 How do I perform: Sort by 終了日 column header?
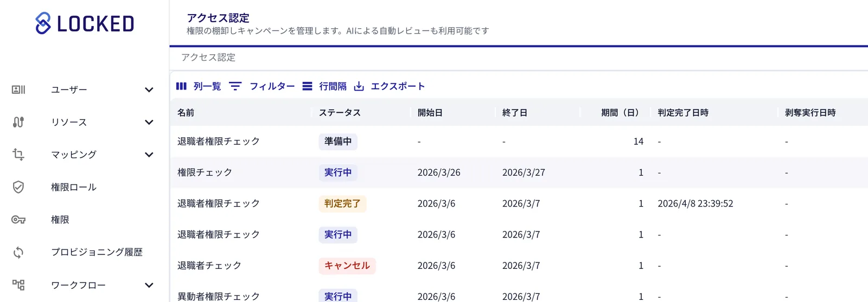(x=515, y=113)
